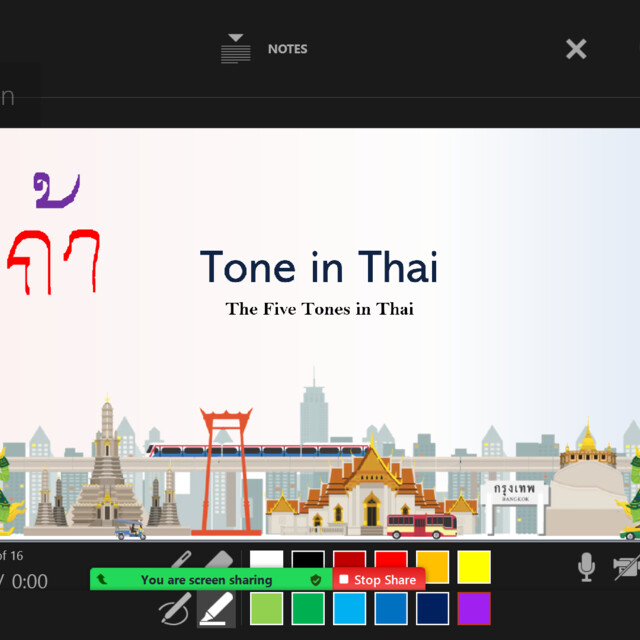The height and width of the screenshot is (640, 640).
Task: Click "You are screen sharing" banner
Action: click(207, 580)
